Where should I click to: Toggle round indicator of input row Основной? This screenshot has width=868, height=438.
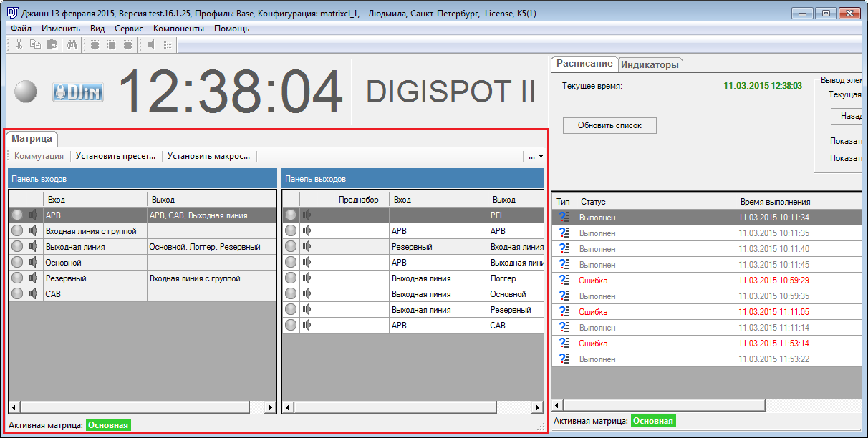pyautogui.click(x=17, y=262)
